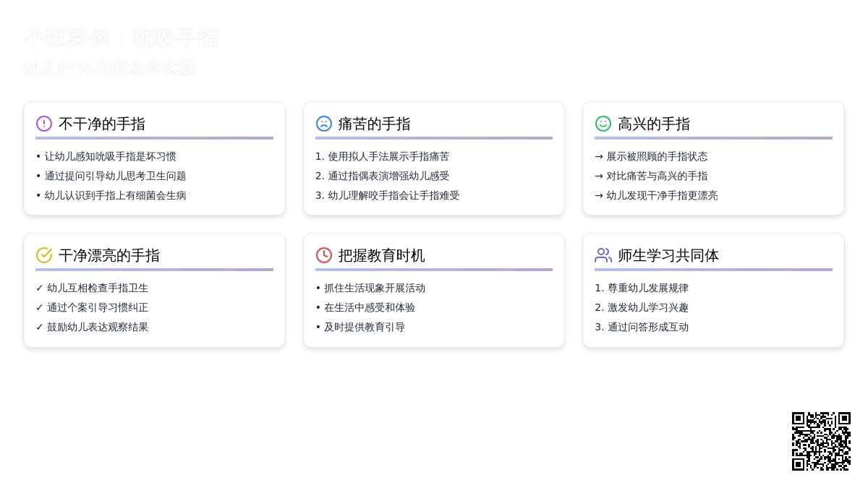This screenshot has height=488, width=868.
Task: Click the purple alert icon beside 不干净的手指
Action: coord(44,124)
